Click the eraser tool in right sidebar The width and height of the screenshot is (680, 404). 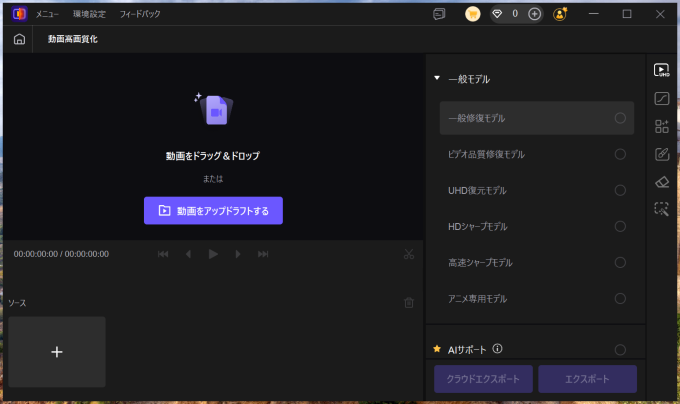[661, 182]
